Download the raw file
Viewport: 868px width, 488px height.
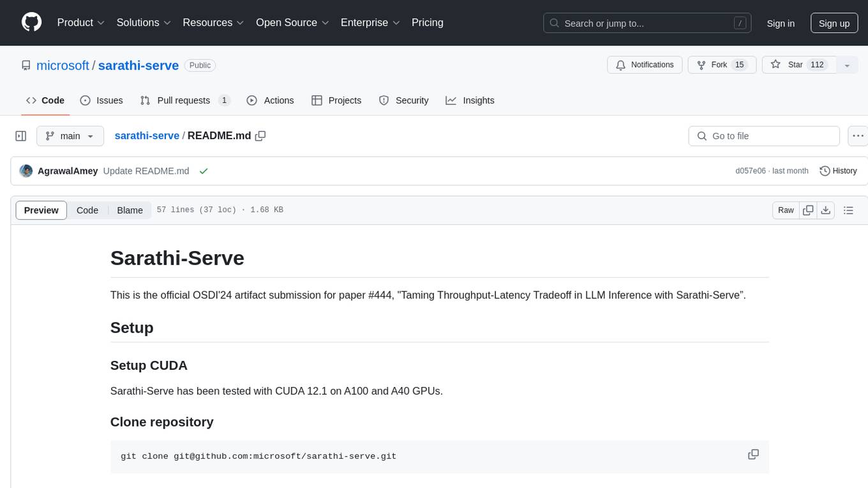coord(826,210)
